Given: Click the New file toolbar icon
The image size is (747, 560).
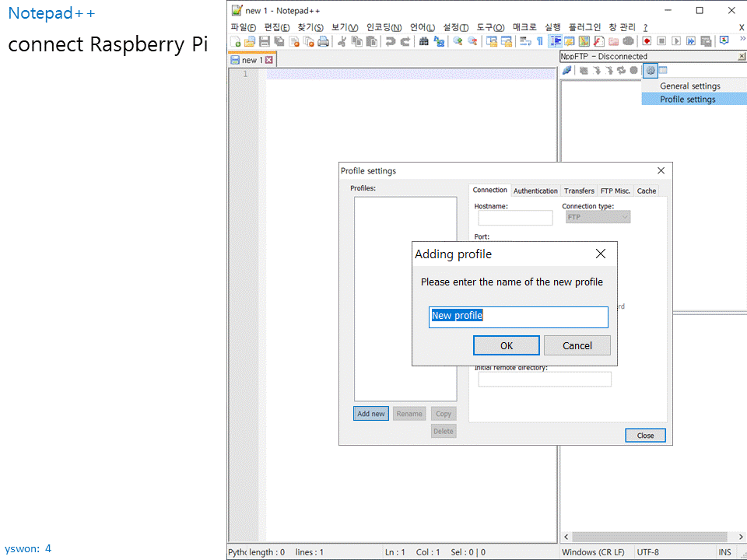Looking at the screenshot, I should click(235, 41).
